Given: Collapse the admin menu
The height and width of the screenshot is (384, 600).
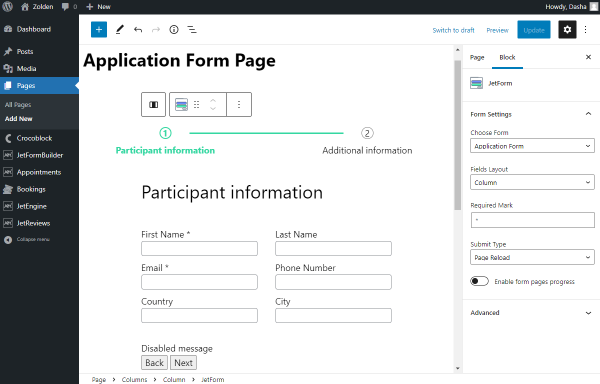Looking at the screenshot, I should (27, 239).
